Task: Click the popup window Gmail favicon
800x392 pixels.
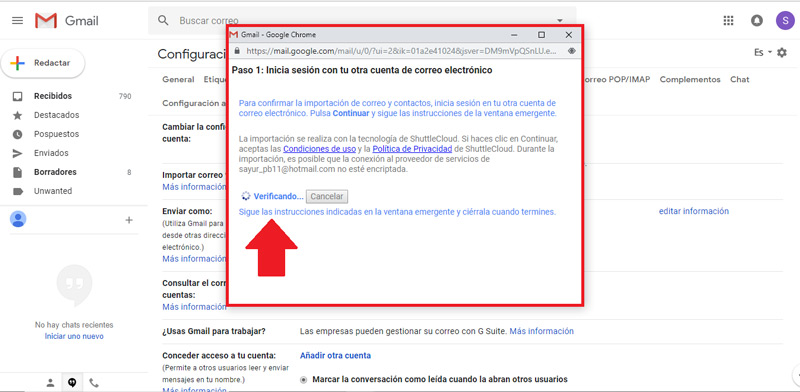Action: tap(234, 35)
